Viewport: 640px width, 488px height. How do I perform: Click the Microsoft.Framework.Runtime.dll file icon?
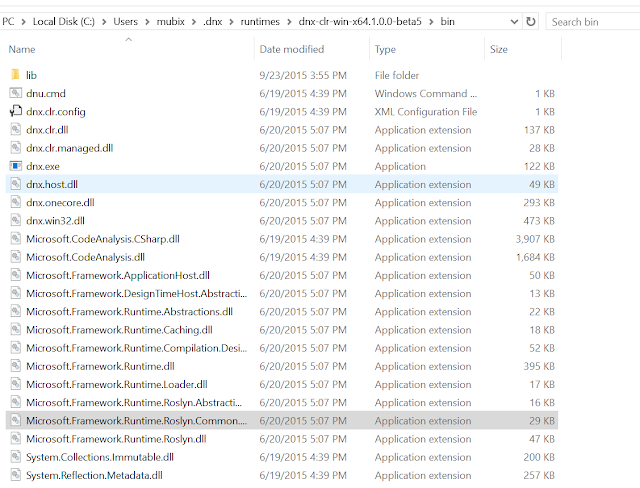[x=16, y=366]
